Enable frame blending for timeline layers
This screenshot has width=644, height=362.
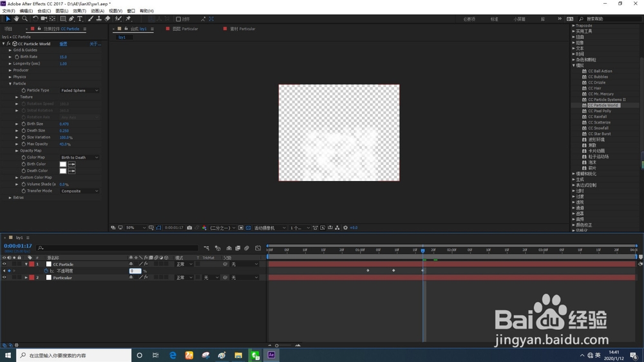click(238, 248)
